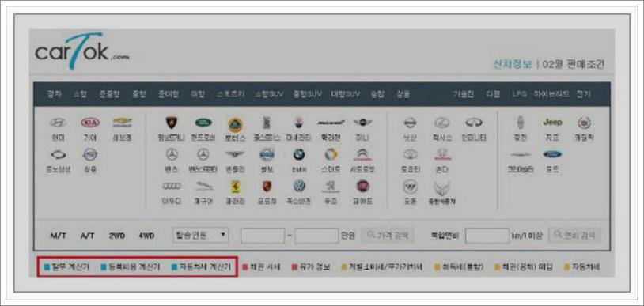
Task: Select the Bentley winged logo
Action: pyautogui.click(x=235, y=154)
